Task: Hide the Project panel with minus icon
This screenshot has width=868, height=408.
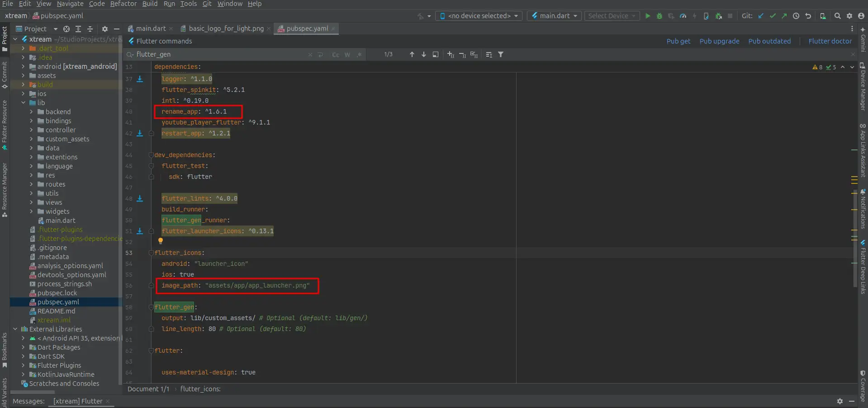Action: coord(117,29)
